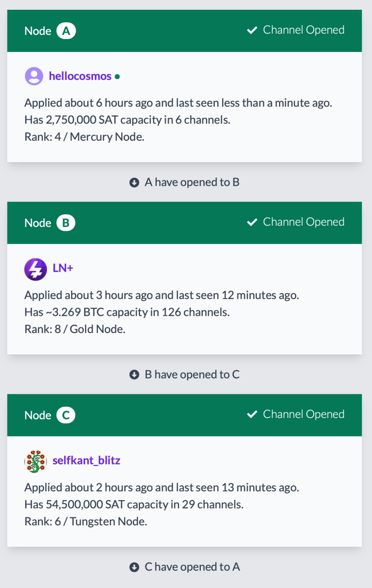Click the checkmark in Node B's Channel Opened status
372x588 pixels.
(252, 222)
